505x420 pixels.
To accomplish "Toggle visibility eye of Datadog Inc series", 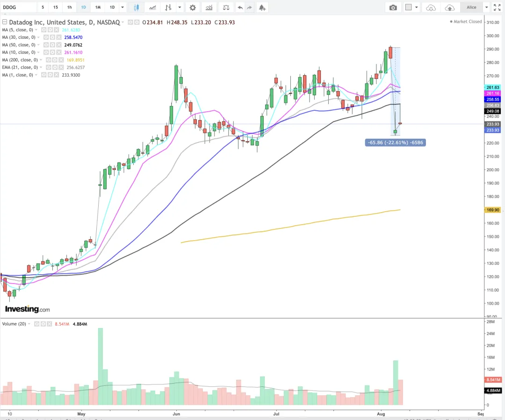I will (130, 22).
